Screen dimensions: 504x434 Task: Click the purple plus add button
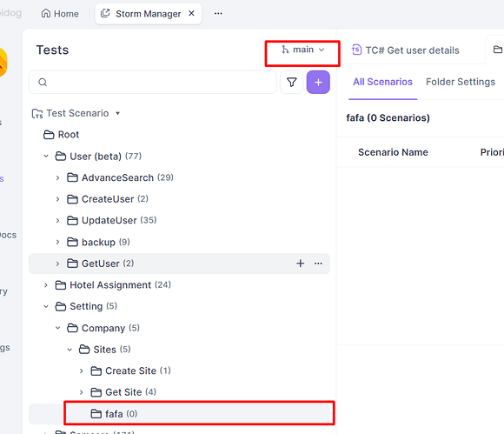318,83
